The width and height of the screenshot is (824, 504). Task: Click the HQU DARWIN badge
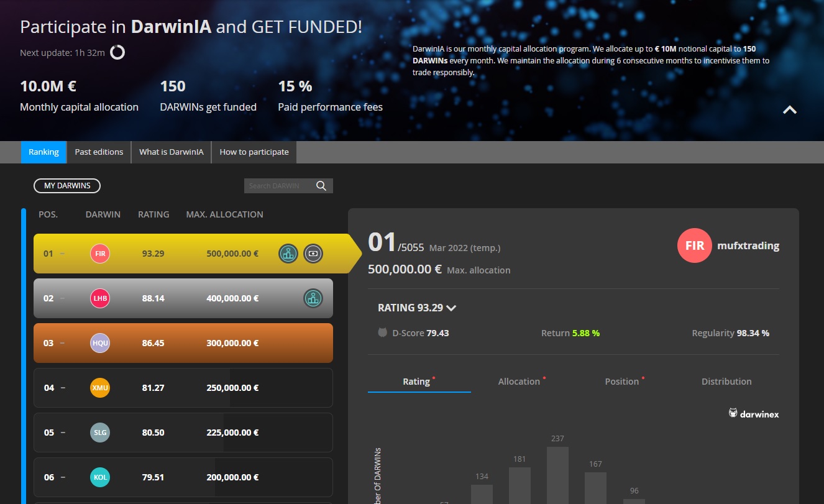coord(100,343)
